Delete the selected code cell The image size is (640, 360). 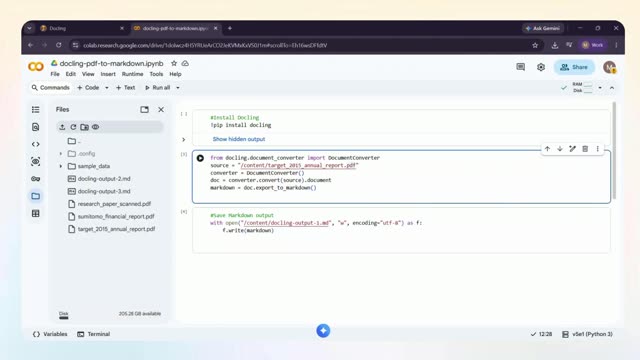[585, 149]
